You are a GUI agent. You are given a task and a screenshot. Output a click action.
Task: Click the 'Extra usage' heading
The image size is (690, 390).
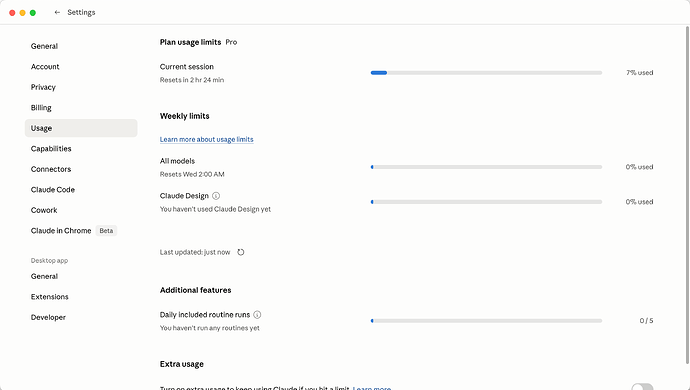[x=182, y=364]
